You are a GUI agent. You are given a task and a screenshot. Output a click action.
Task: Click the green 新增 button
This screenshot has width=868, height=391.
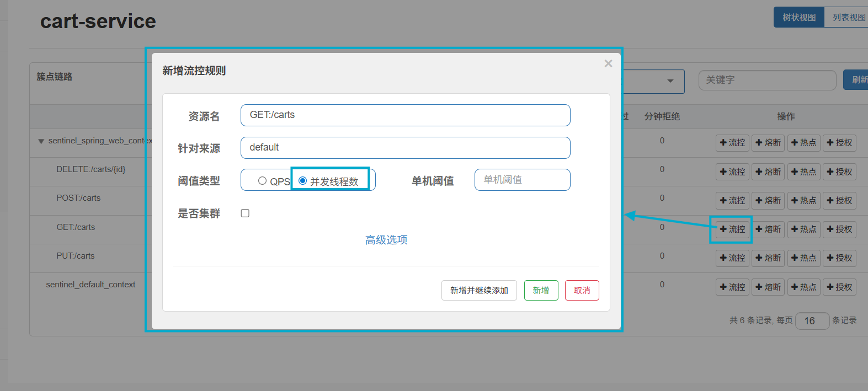[541, 290]
